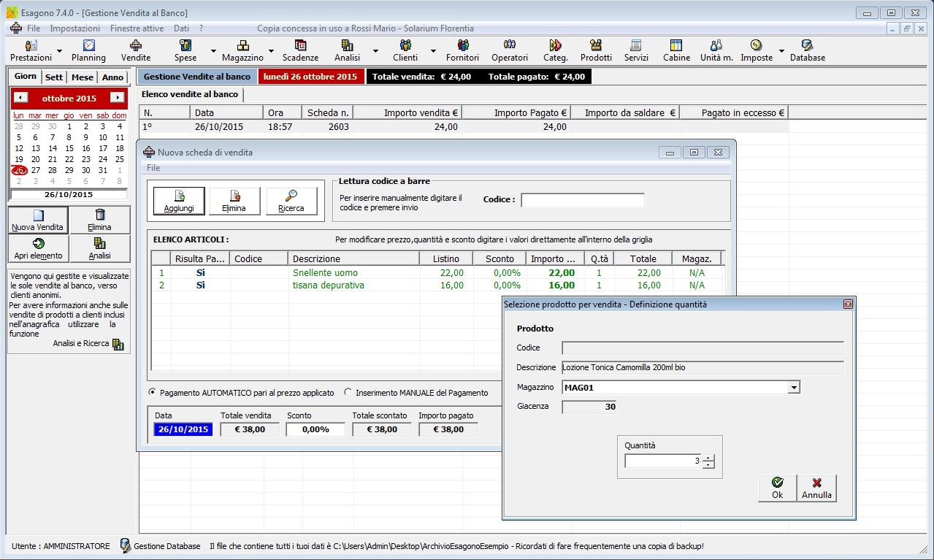Open the Operatori toolbar icon
934x560 pixels.
pos(510,51)
